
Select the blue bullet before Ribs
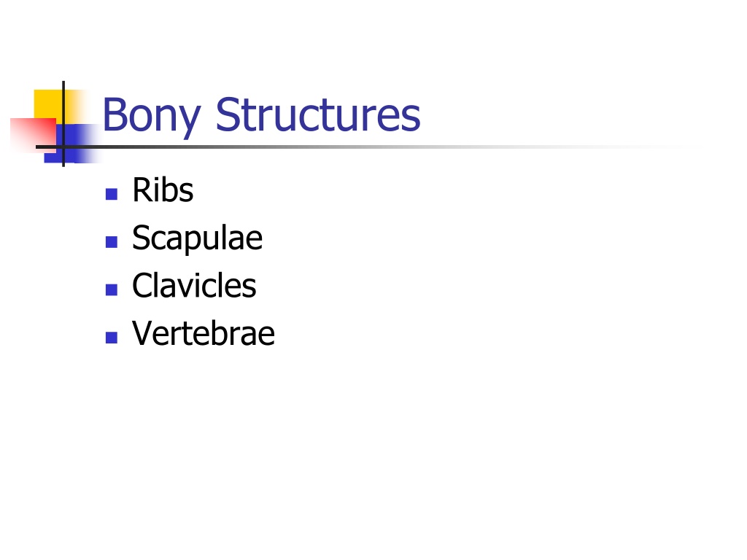(112, 194)
